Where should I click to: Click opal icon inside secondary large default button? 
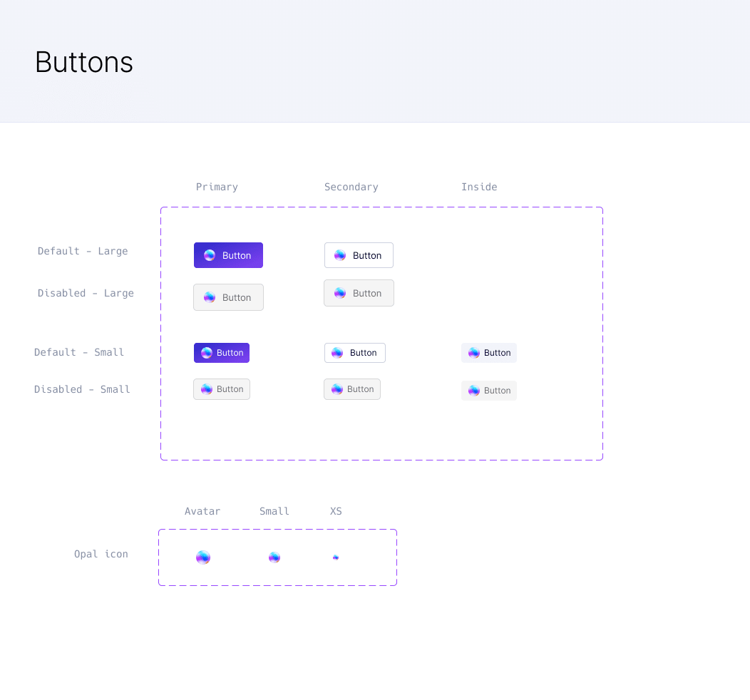click(340, 255)
